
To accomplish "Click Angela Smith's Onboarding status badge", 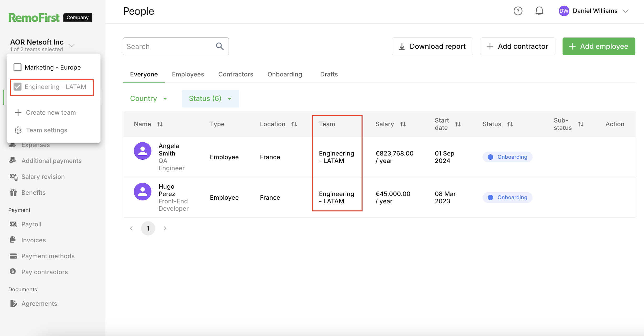I will pos(507,157).
